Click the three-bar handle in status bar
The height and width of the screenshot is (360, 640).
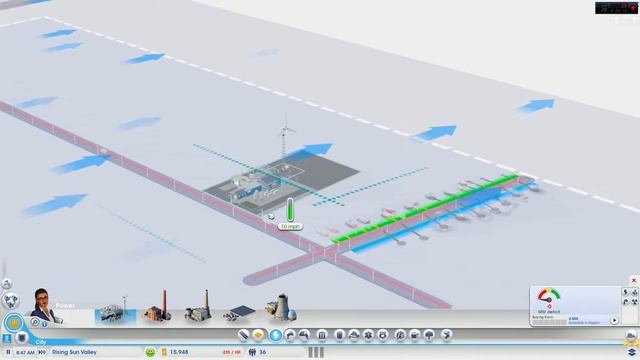pyautogui.click(x=316, y=352)
